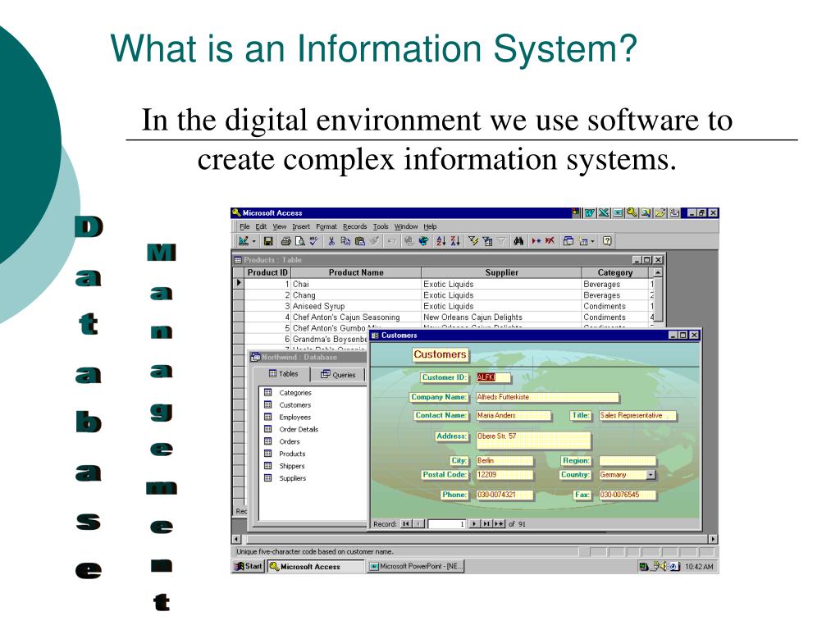Click the Address field Obere Str. 57
Viewport: 840px width, 630px height.
[x=533, y=441]
